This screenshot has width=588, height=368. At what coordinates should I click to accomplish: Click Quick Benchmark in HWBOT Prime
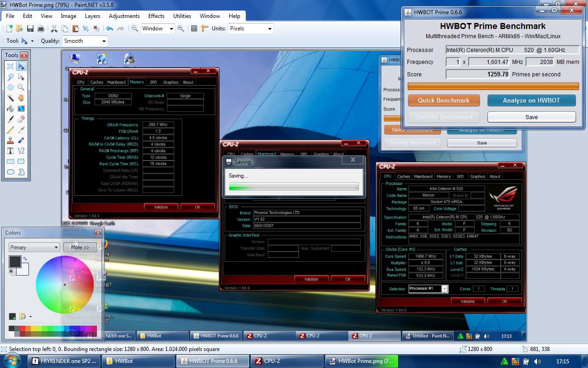coord(444,100)
